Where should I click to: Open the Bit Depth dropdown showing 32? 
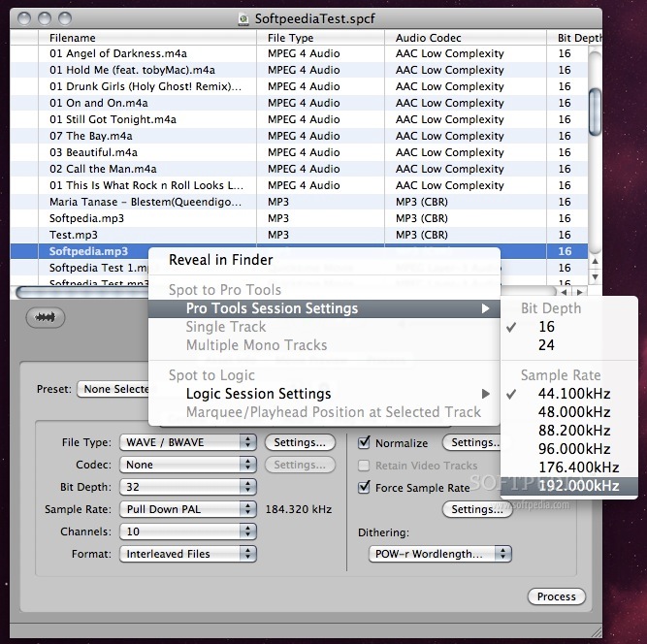coord(188,487)
